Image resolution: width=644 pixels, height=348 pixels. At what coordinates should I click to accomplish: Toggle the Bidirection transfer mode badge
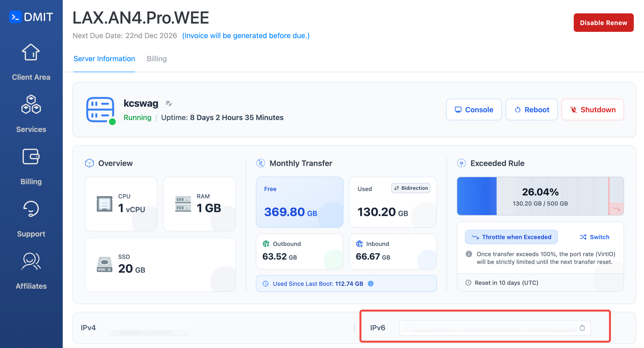pyautogui.click(x=411, y=188)
